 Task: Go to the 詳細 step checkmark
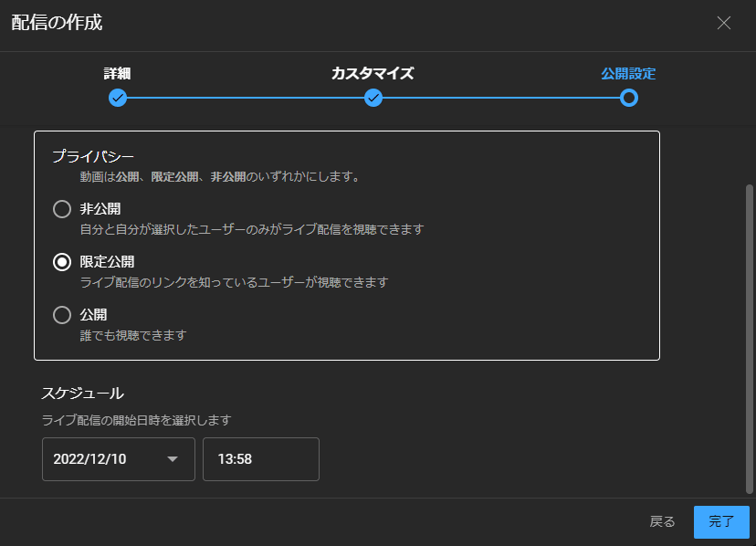pyautogui.click(x=118, y=98)
